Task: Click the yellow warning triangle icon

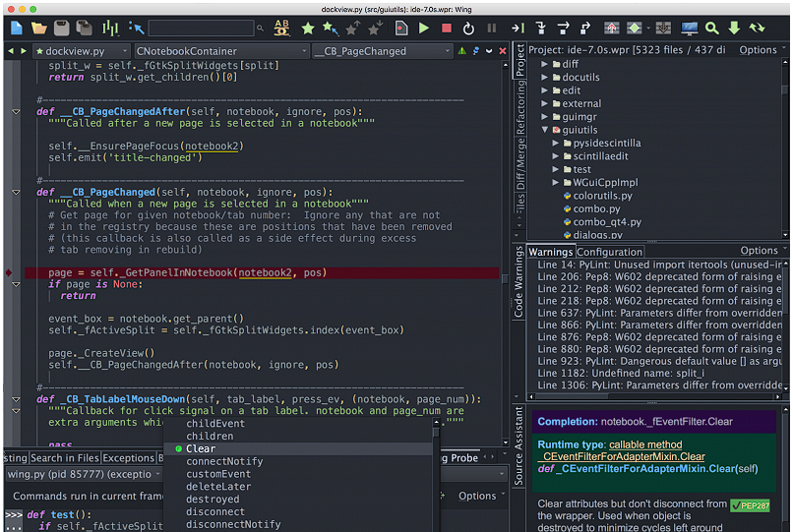Action: coord(461,51)
